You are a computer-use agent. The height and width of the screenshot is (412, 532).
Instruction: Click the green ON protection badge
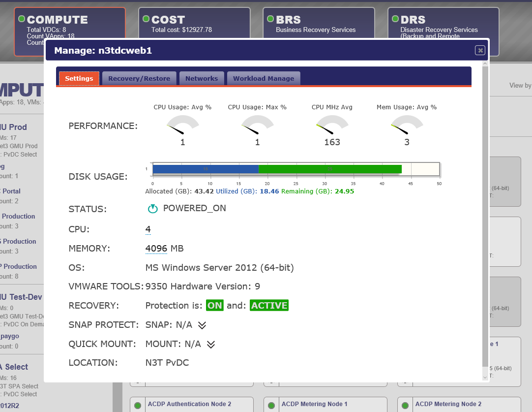[215, 305]
